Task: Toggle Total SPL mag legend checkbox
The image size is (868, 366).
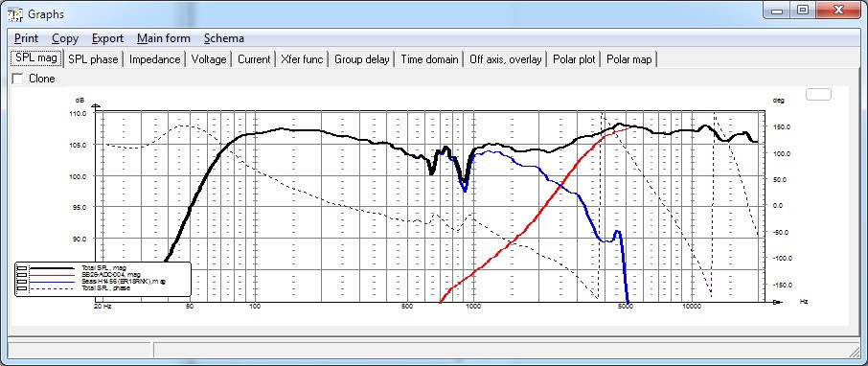Action: 22,268
